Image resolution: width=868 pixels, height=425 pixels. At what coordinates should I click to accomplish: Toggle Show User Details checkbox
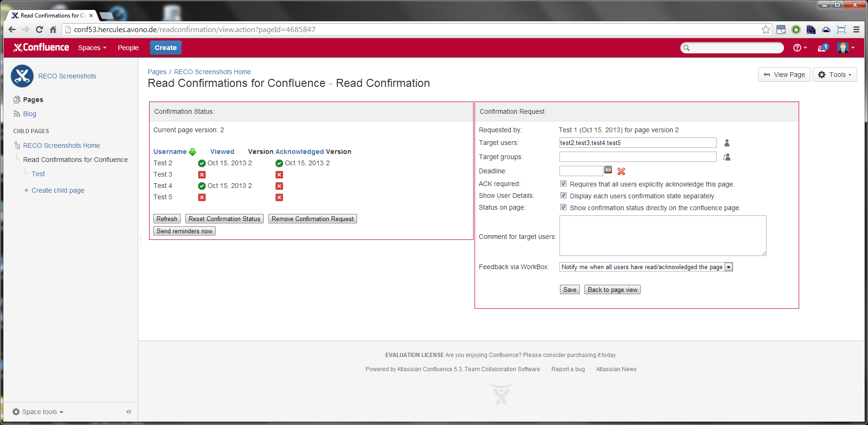point(563,195)
